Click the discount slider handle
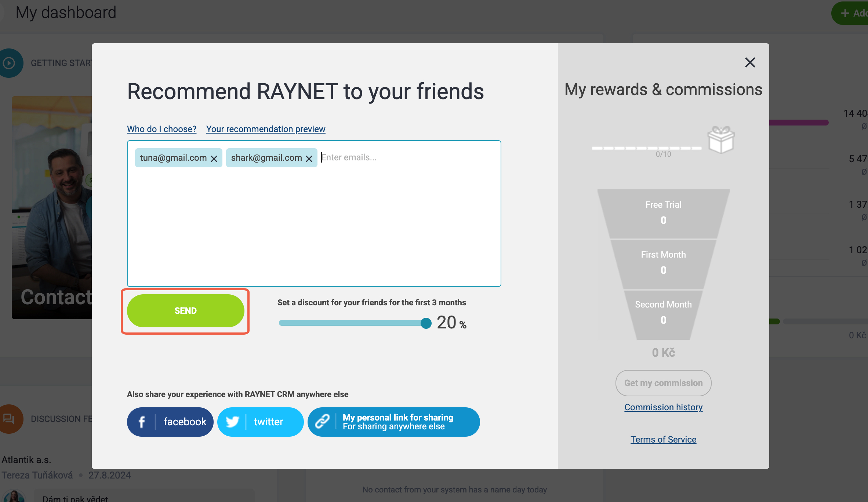The width and height of the screenshot is (868, 502). 426,323
